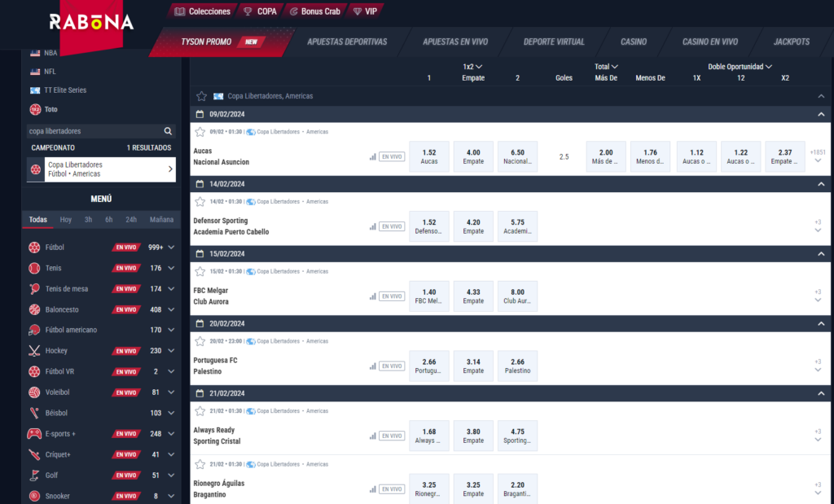This screenshot has width=834, height=504.
Task: Select the Baloncesto sport icon
Action: pyautogui.click(x=33, y=309)
